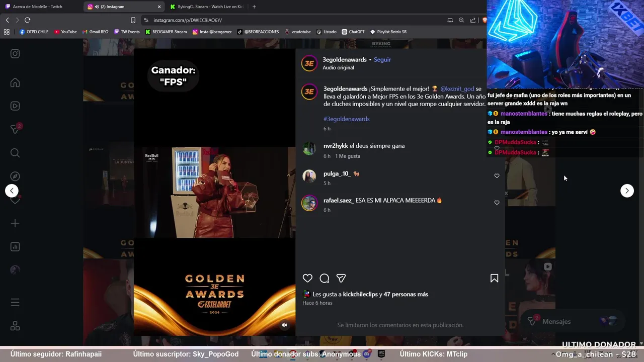Open the #3egoldenawards hashtag
Screen dimensions: 644x362
click(x=347, y=119)
